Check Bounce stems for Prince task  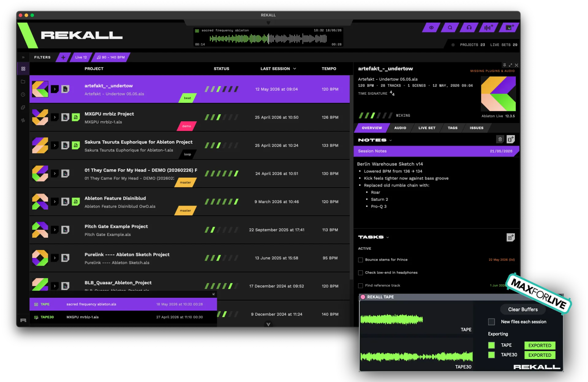360,260
